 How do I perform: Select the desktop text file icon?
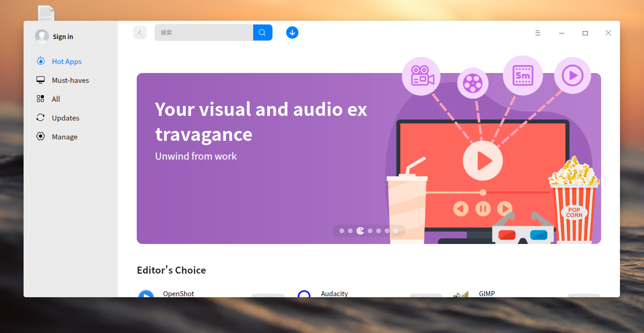pos(46,13)
